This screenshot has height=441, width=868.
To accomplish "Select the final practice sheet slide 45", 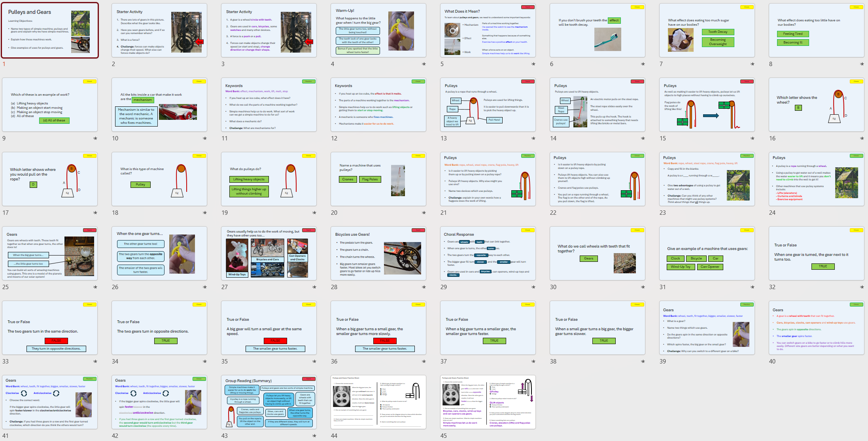I will click(488, 402).
